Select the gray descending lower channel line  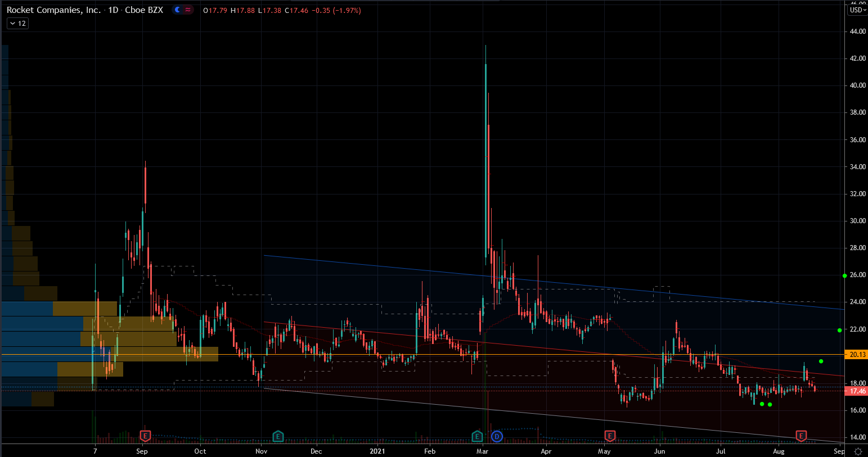pos(554,415)
